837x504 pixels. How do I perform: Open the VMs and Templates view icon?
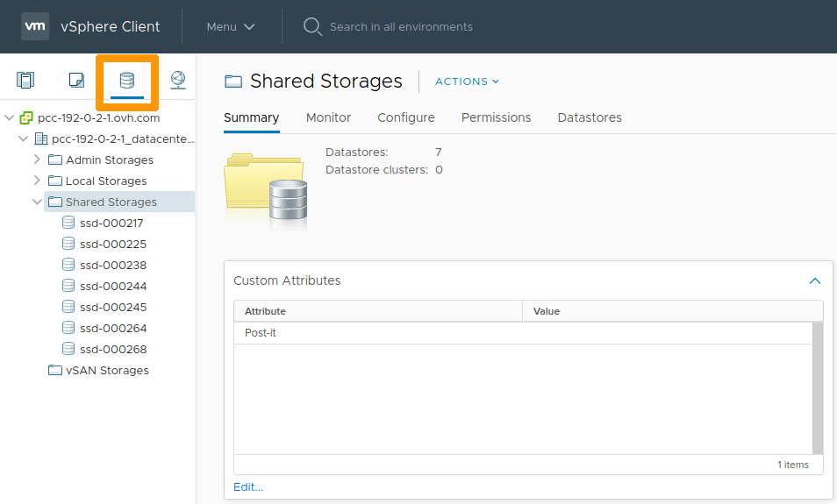(x=76, y=80)
